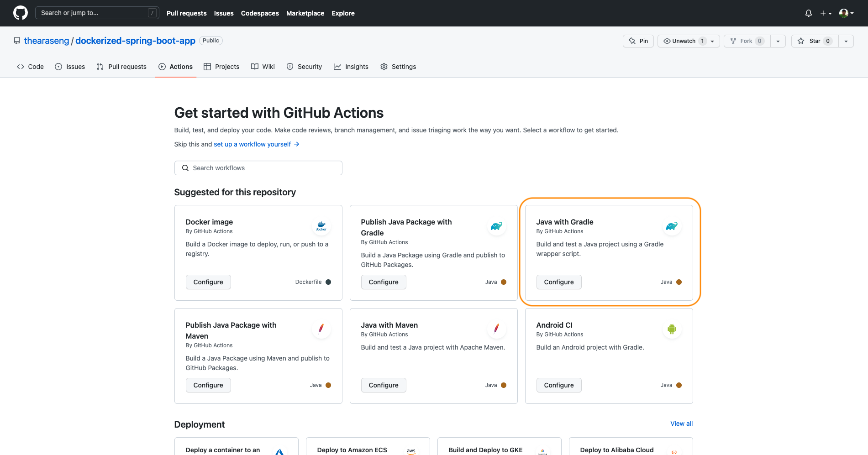The image size is (868, 455).
Task: Configure the Android CI workflow
Action: point(559,385)
